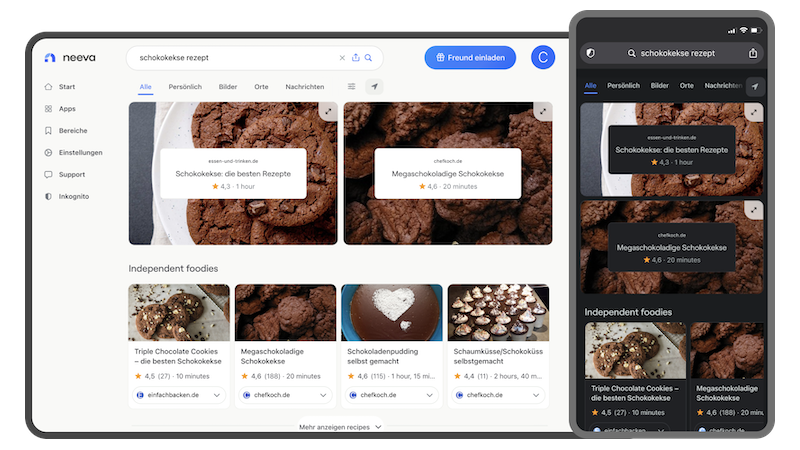The width and height of the screenshot is (800, 450).
Task: Click the Schokoladenpudding thumbnail on desktop
Action: (391, 312)
